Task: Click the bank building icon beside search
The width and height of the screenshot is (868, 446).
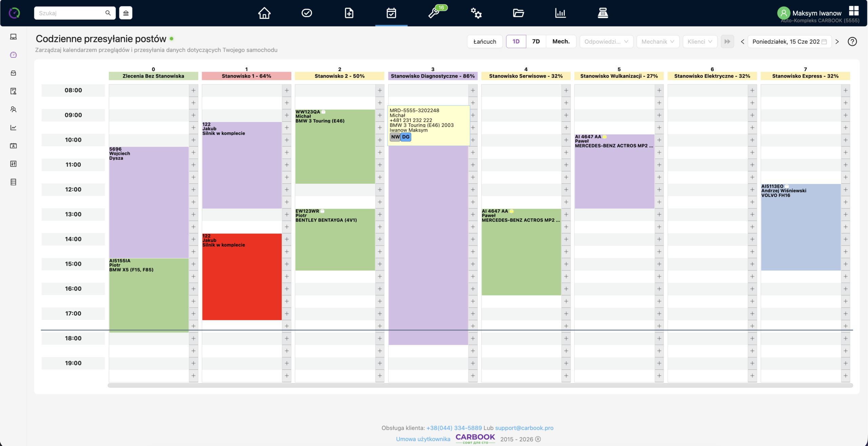Action: pyautogui.click(x=126, y=13)
